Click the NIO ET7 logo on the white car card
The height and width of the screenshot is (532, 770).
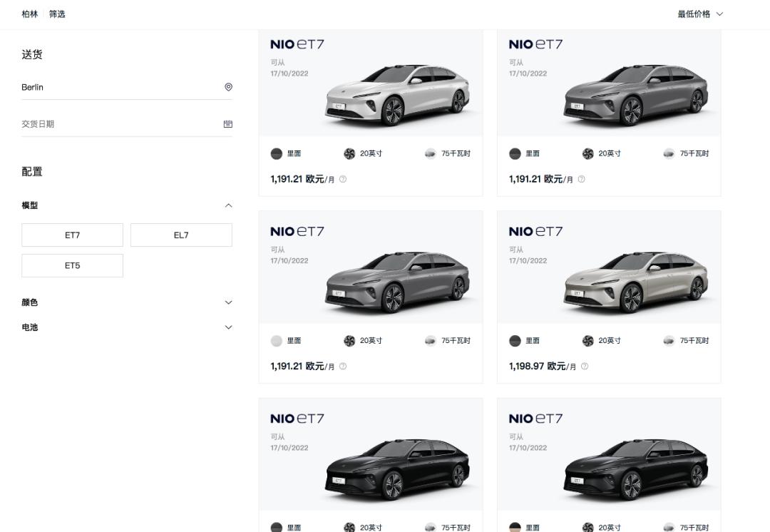click(297, 44)
